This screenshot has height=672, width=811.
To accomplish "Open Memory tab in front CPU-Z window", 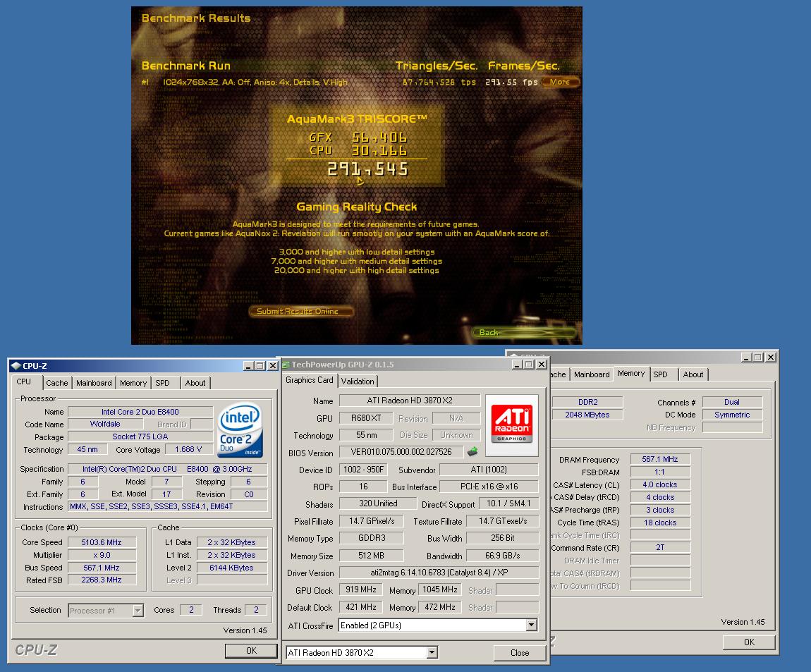I will 133,383.
